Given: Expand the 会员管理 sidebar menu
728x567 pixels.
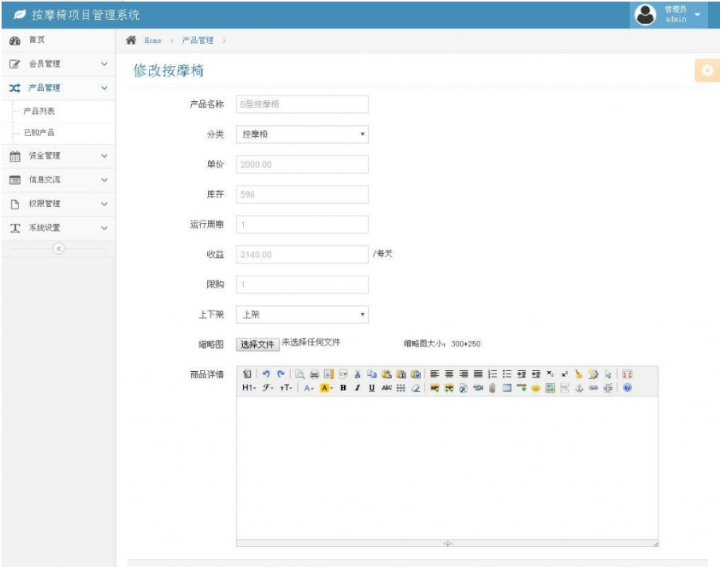Looking at the screenshot, I should (57, 64).
